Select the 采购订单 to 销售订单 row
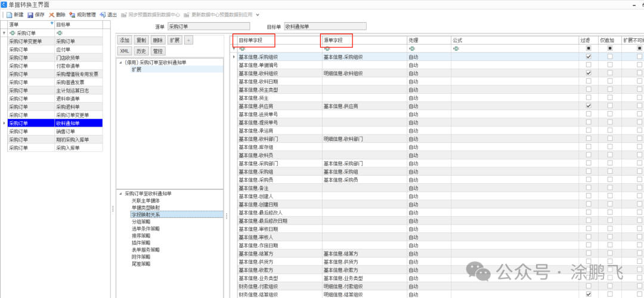 [66, 131]
